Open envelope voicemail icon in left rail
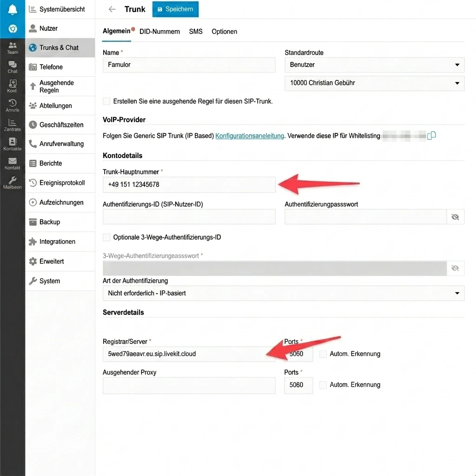 [x=13, y=164]
